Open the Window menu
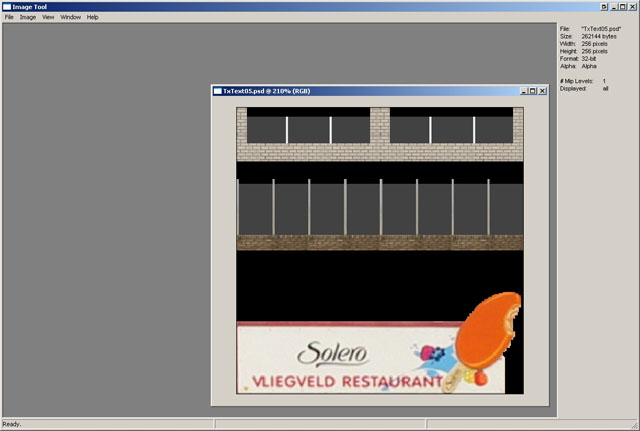Screen dimensions: 640x431 point(70,17)
